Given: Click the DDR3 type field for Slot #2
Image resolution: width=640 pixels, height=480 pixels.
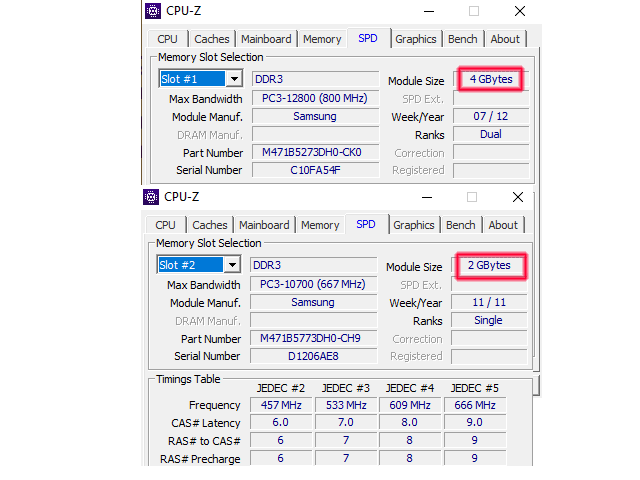Looking at the screenshot, I should tap(313, 265).
